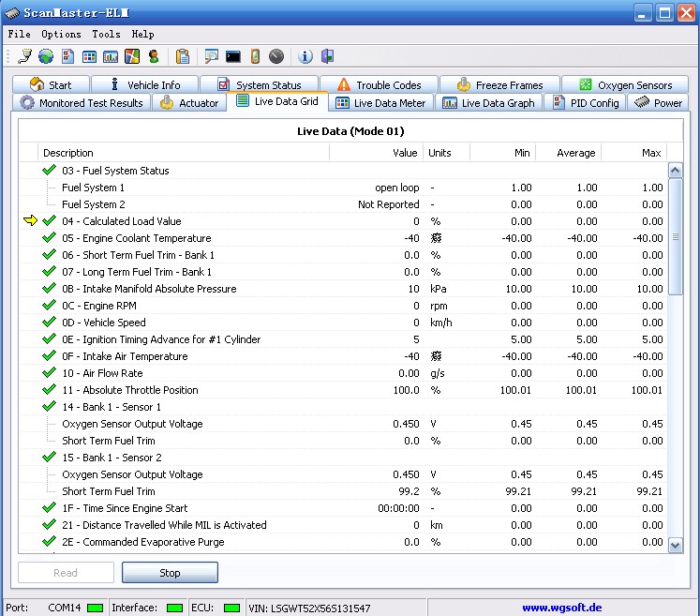
Task: Click the COM14 port text
Action: click(x=65, y=608)
